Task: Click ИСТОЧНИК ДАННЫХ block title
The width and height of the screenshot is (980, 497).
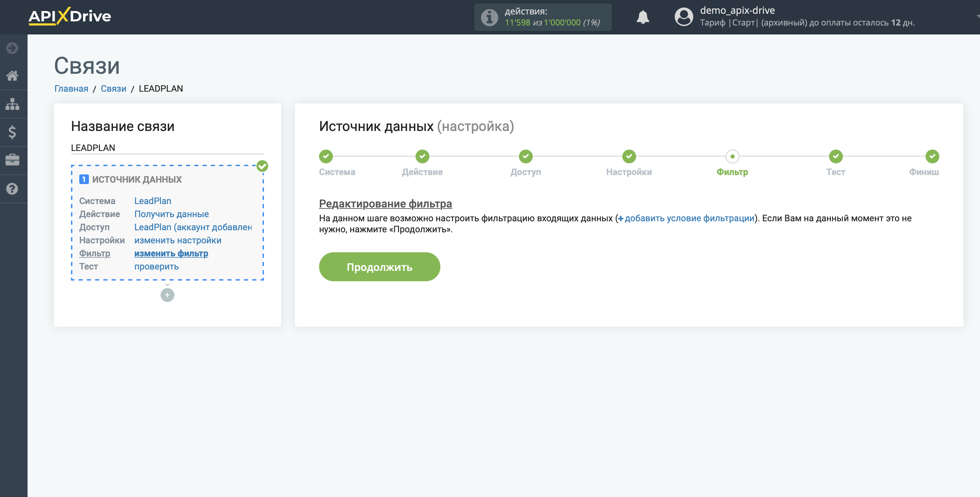Action: click(x=136, y=179)
